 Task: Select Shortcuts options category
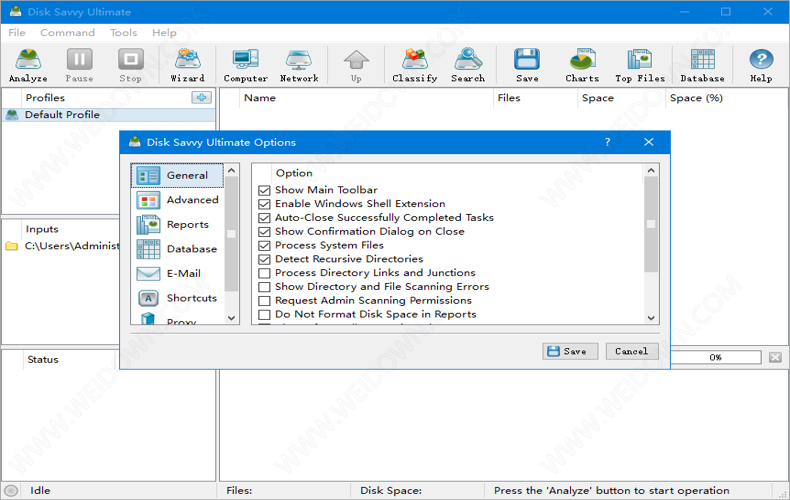click(177, 298)
